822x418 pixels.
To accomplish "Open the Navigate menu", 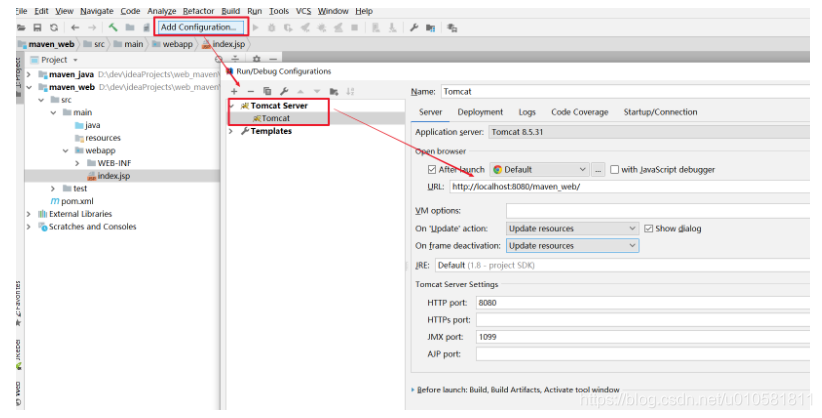I will click(96, 11).
